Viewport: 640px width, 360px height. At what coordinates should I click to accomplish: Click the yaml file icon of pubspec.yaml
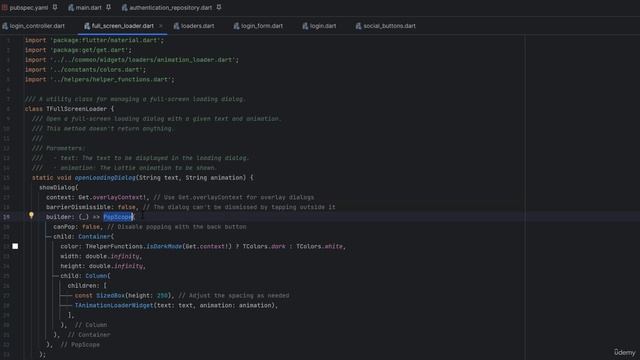(x=4, y=7)
